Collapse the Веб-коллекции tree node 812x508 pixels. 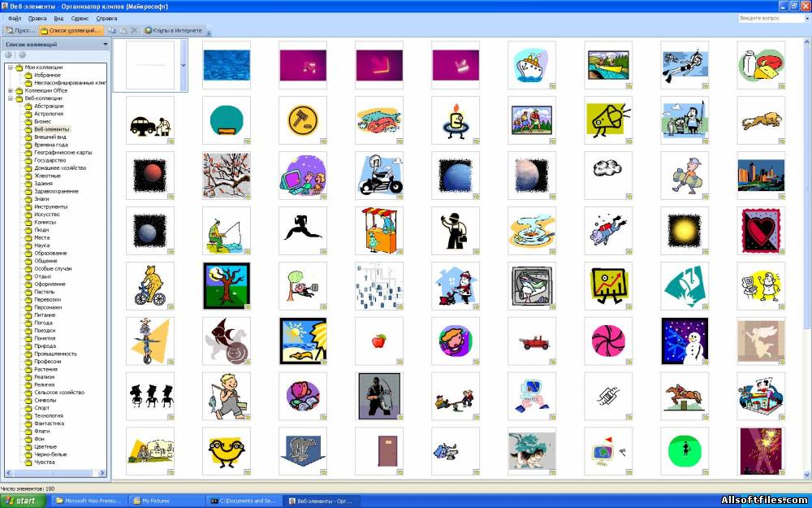pos(11,98)
